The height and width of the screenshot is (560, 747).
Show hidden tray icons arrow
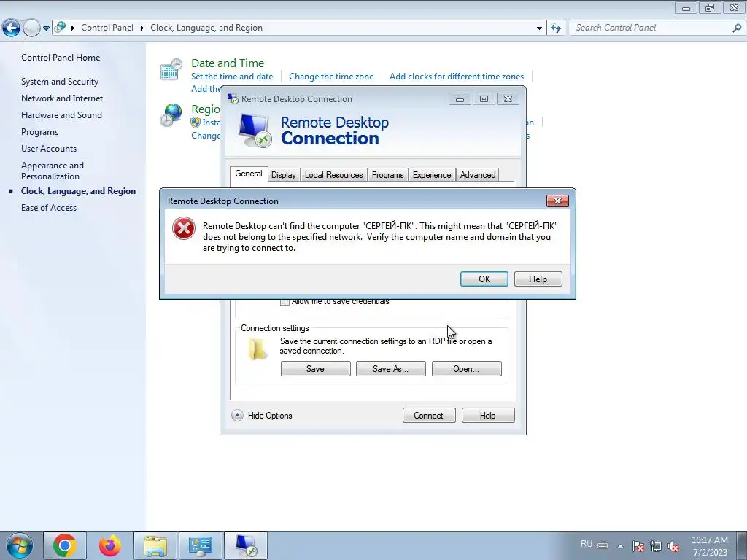620,546
